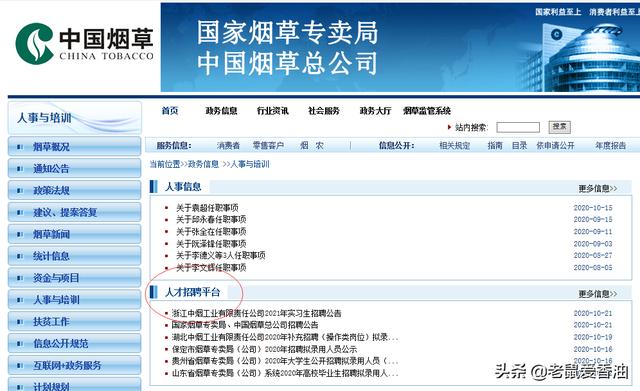Viewport: 640px width, 391px height.
Task: Open 社会服务 navigation item
Action: tap(324, 111)
